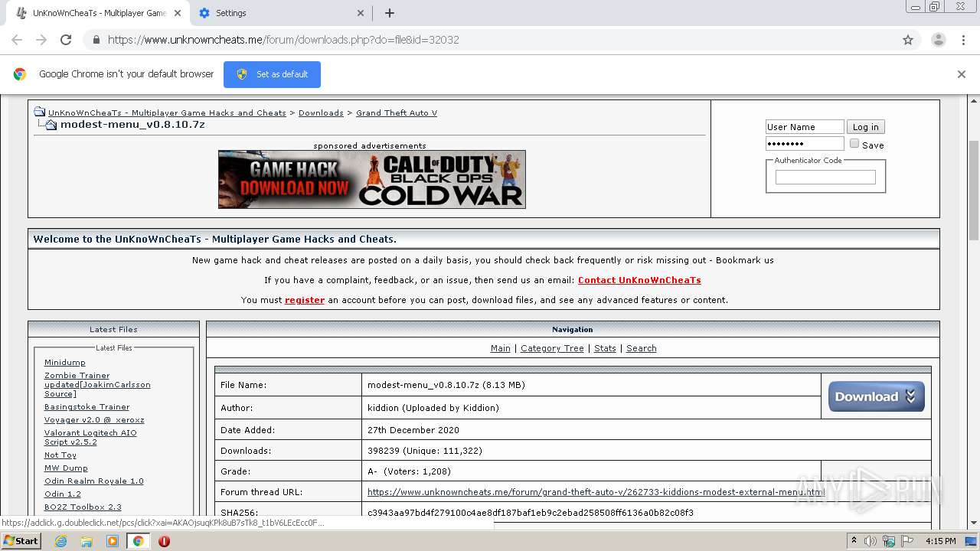Click the Authenticator Code input field
This screenshot has height=551, width=980.
[x=825, y=177]
